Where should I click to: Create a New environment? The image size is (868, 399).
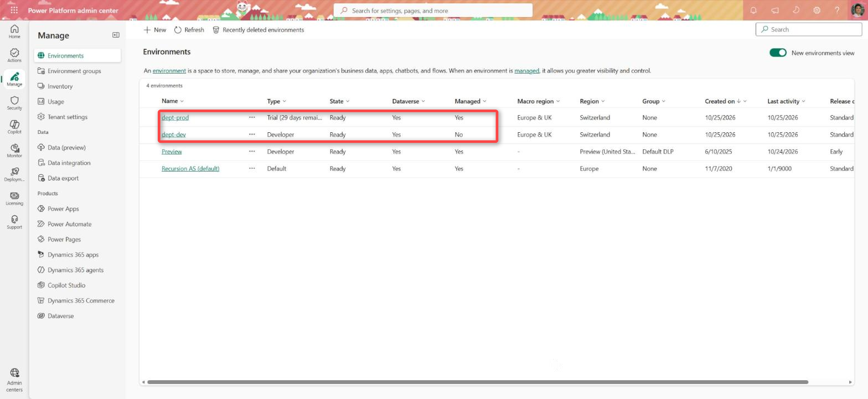coord(155,30)
